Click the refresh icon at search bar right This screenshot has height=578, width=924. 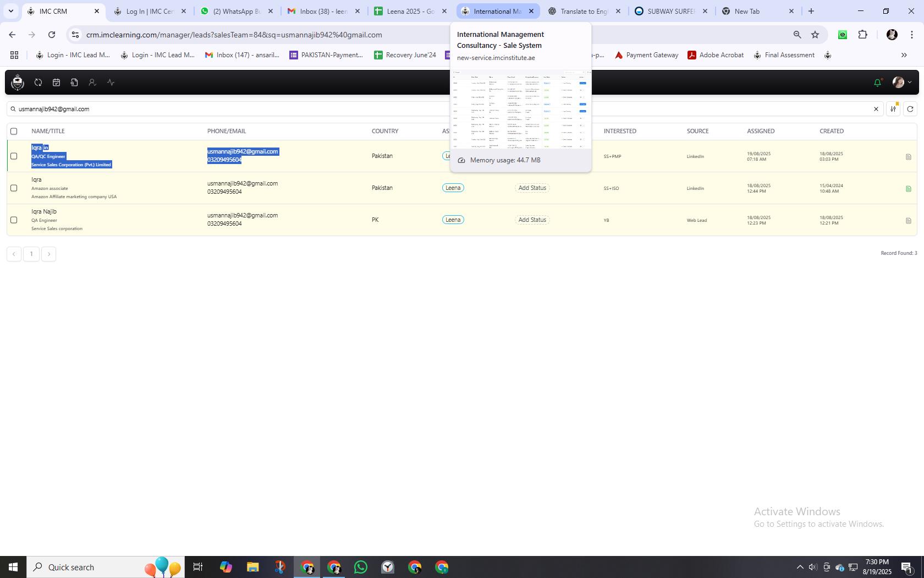tap(910, 109)
